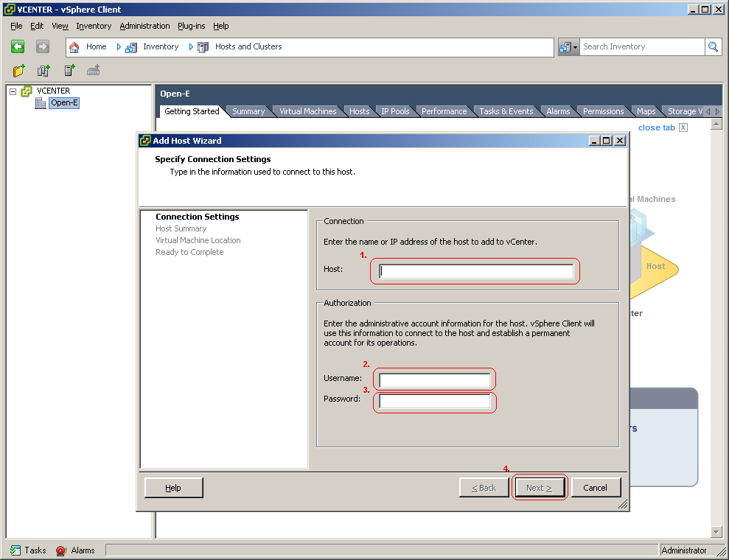Switch to the IP Pools tab
This screenshot has height=560, width=729.
(395, 111)
